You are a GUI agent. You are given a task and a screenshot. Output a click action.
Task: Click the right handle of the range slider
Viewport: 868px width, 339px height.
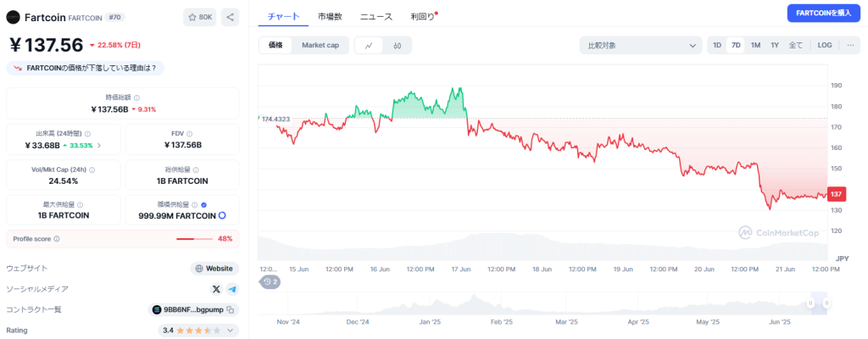coord(825,303)
